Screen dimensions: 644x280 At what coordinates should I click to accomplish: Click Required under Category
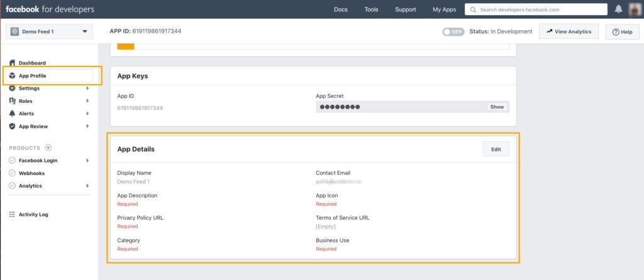[127, 249]
